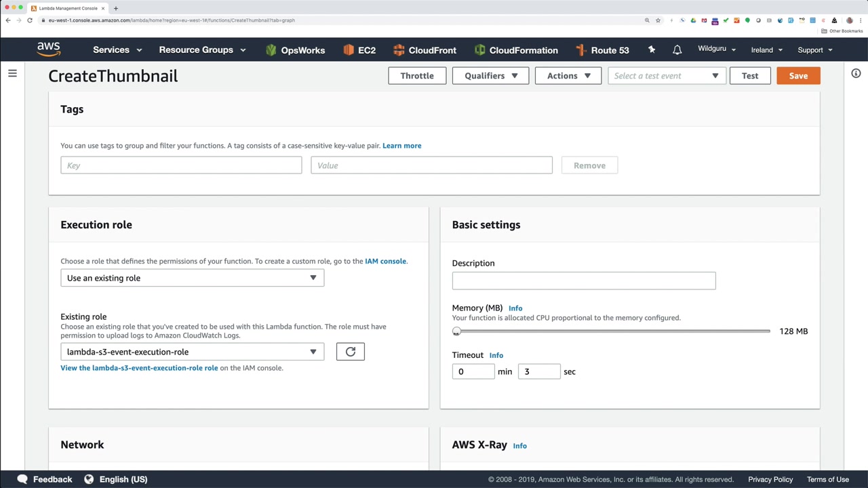
Task: Open the Wildguru account menu
Action: tap(717, 49)
